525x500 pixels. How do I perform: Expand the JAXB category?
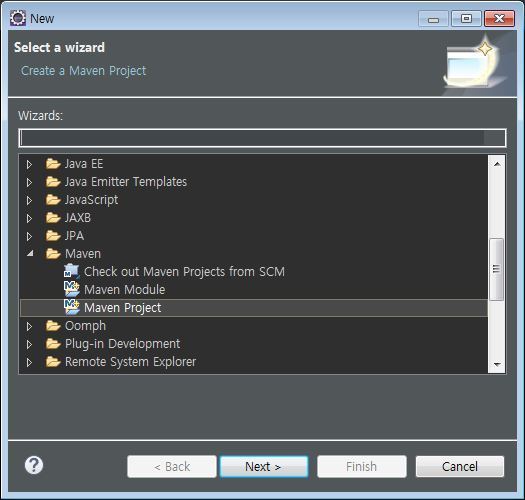[29, 218]
